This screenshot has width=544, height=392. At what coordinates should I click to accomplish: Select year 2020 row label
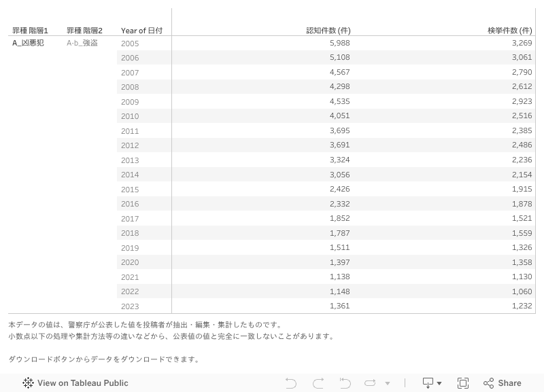click(x=130, y=262)
